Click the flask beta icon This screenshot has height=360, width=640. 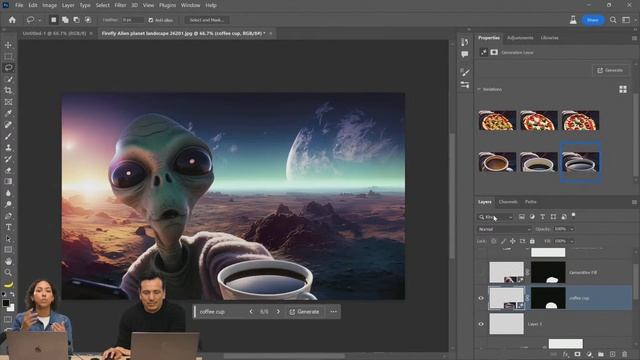tap(573, 20)
